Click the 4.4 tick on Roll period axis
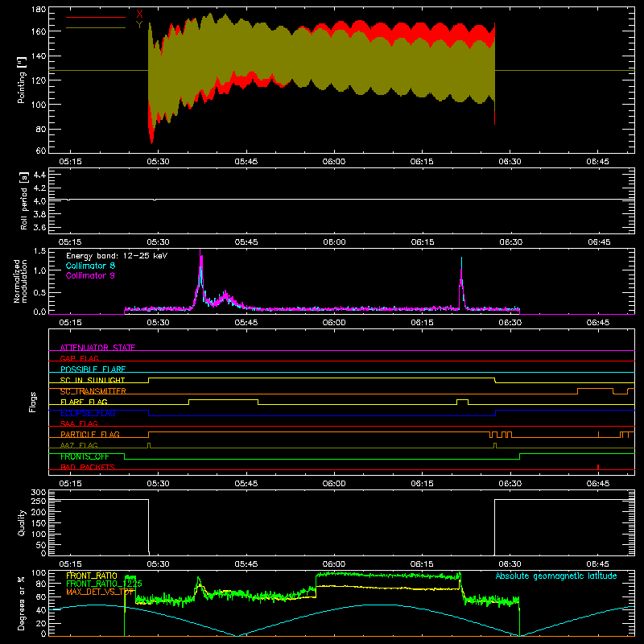Image resolution: width=644 pixels, height=644 pixels. click(39, 175)
